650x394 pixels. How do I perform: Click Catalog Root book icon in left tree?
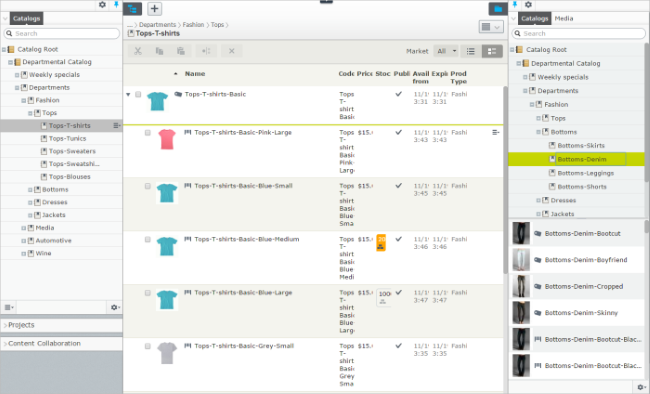click(11, 49)
